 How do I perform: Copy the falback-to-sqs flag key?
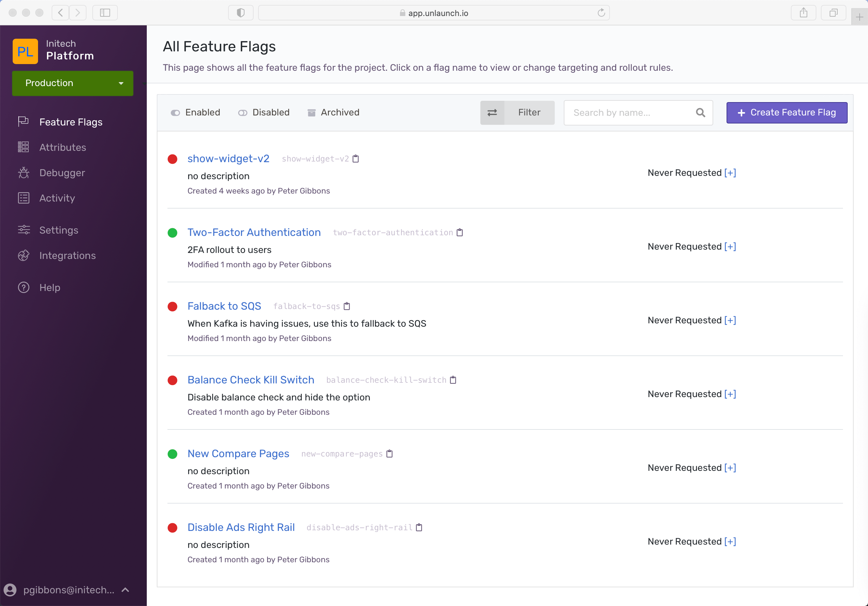(x=347, y=306)
